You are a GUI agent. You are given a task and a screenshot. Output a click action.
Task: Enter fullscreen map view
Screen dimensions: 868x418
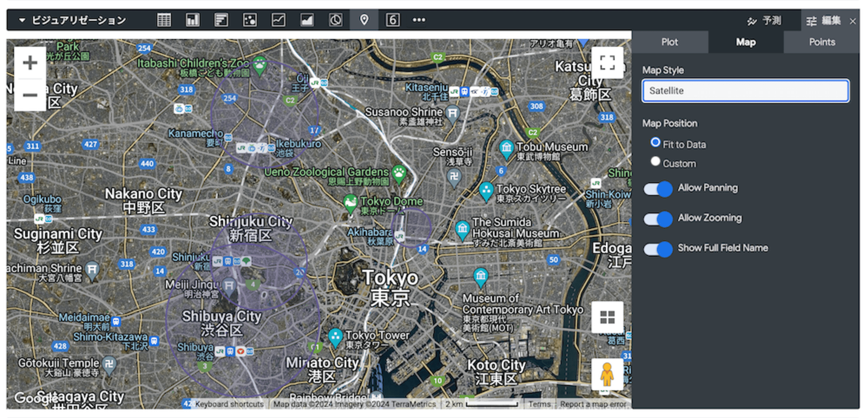607,63
